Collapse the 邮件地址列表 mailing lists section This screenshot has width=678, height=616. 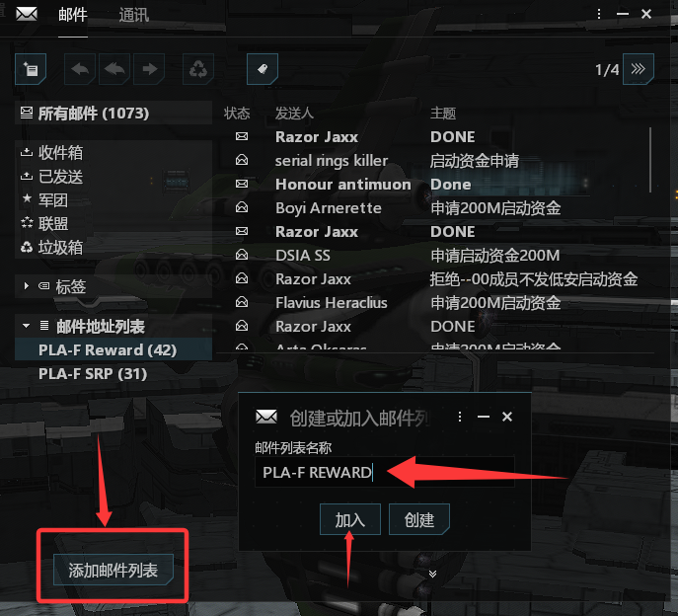tap(27, 326)
